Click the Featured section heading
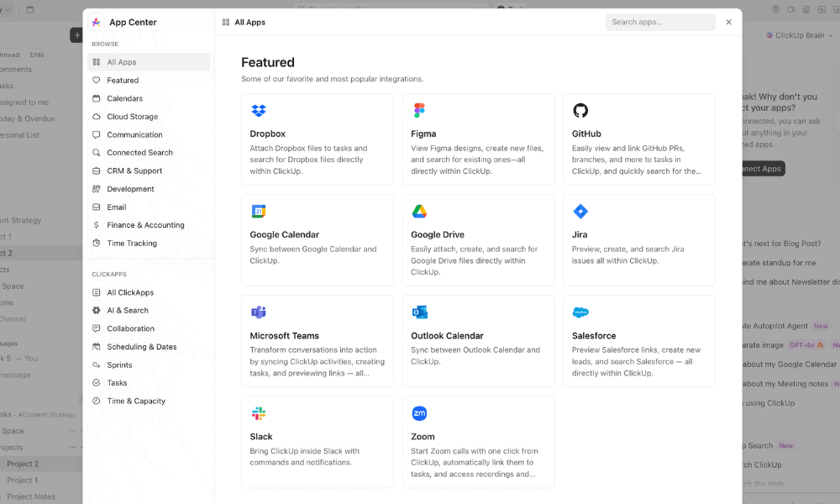 268,62
